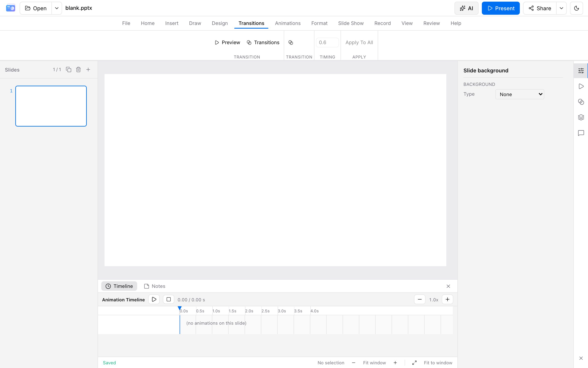This screenshot has height=368, width=588.
Task: Click the 2.0s timeline ruler mark
Action: (x=249, y=311)
